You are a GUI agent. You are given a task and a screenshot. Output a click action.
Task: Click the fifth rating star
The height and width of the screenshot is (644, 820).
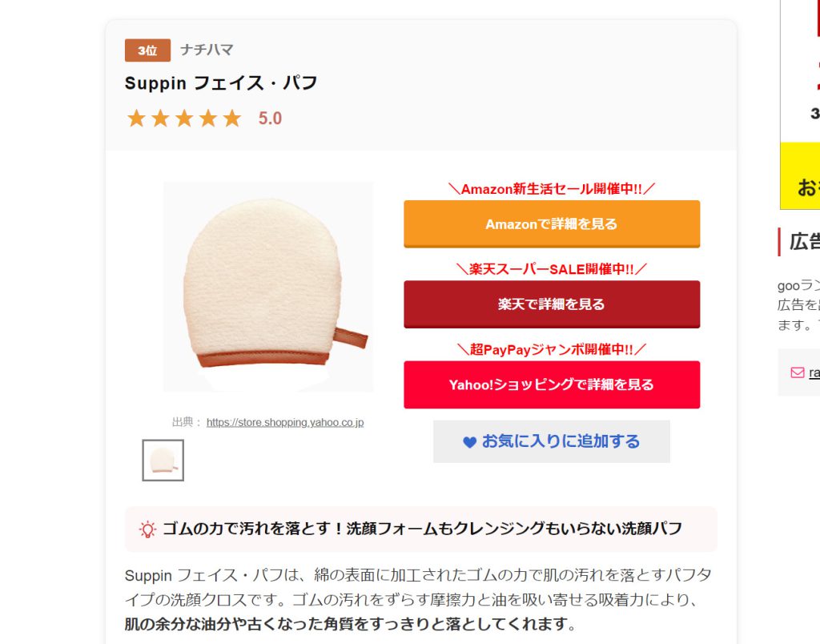click(231, 119)
